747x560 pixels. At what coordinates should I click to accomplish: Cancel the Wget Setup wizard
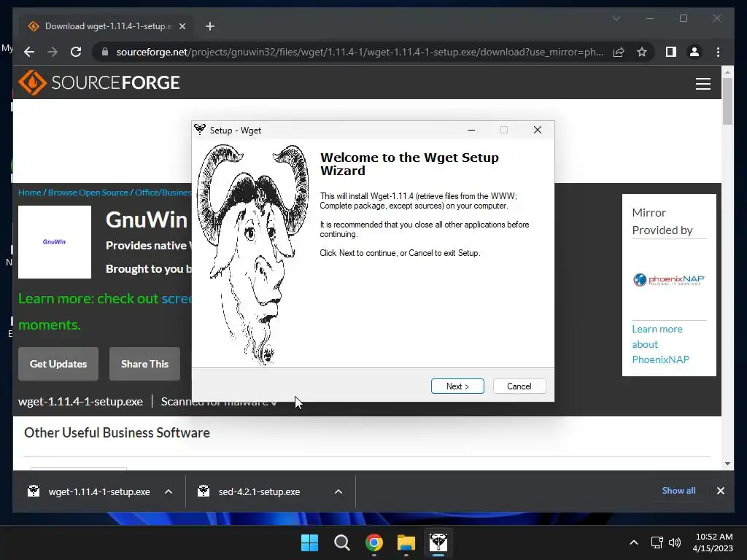(519, 386)
